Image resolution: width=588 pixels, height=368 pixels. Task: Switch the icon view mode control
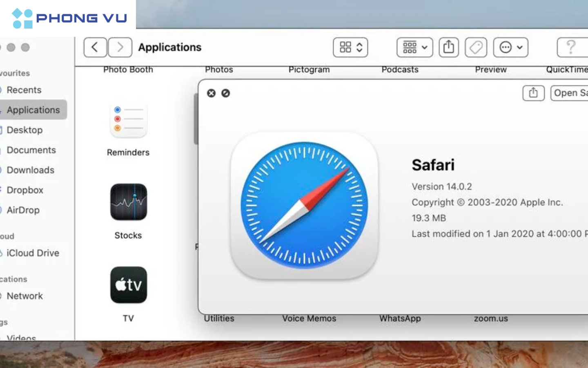point(350,47)
